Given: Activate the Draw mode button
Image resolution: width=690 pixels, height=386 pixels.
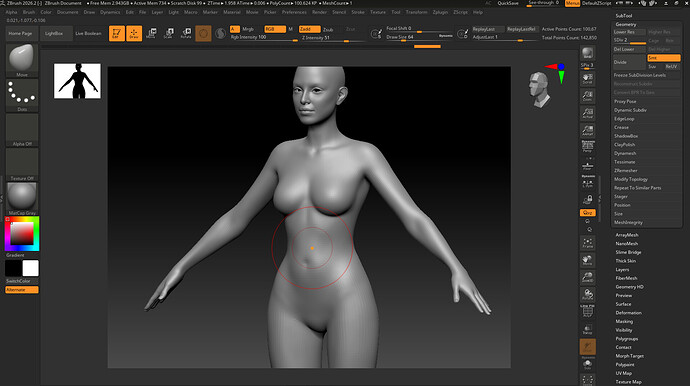Looking at the screenshot, I should coord(134,33).
